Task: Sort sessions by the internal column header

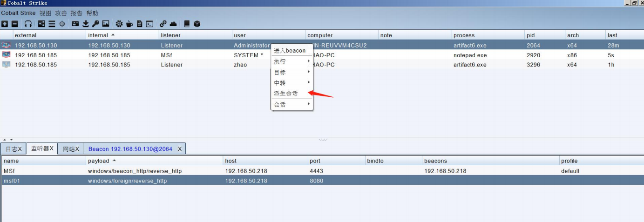Action: [122, 35]
